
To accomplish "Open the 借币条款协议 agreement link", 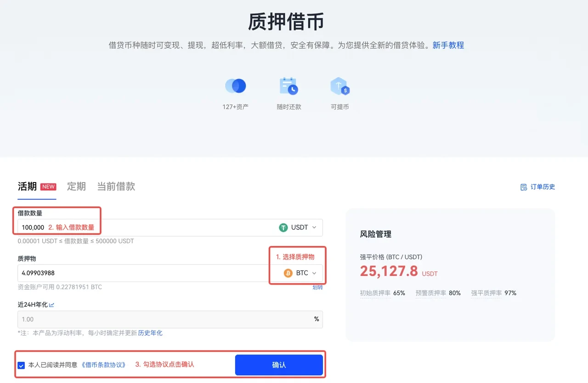I will pos(103,365).
